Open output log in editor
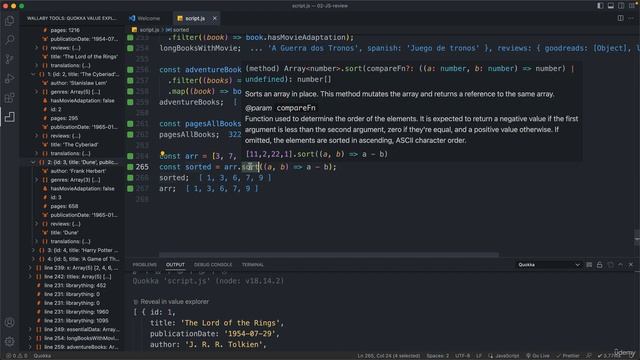Image resolution: width=640 pixels, height=360 pixels. (x=610, y=265)
